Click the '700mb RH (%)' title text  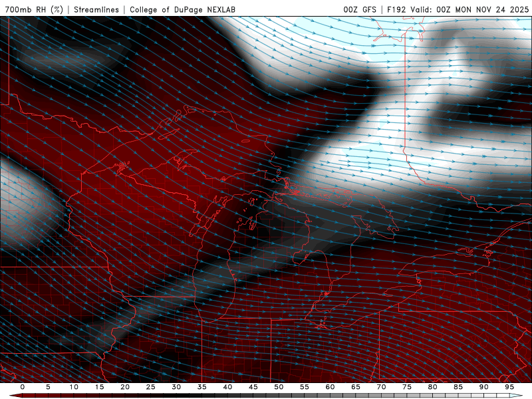pyautogui.click(x=34, y=9)
